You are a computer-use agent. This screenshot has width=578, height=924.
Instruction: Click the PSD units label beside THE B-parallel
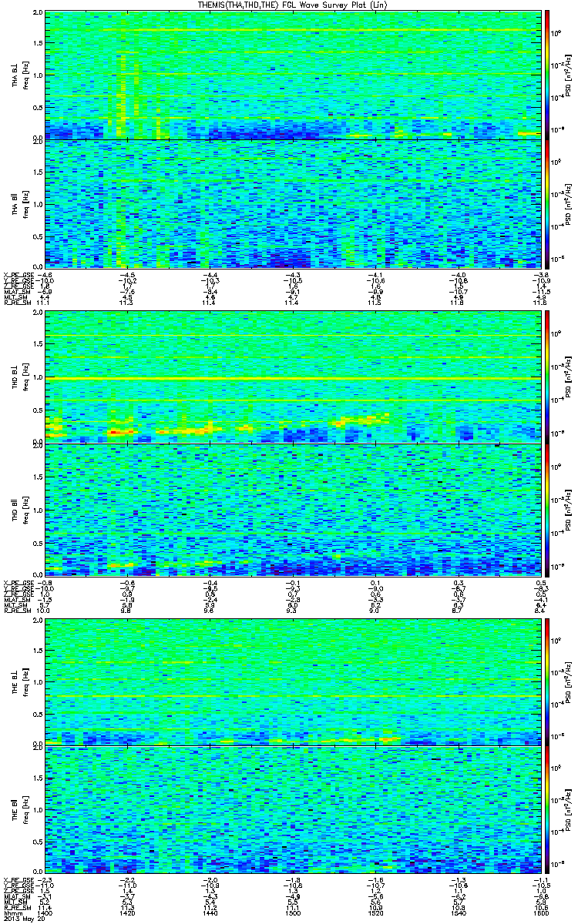pyautogui.click(x=568, y=810)
